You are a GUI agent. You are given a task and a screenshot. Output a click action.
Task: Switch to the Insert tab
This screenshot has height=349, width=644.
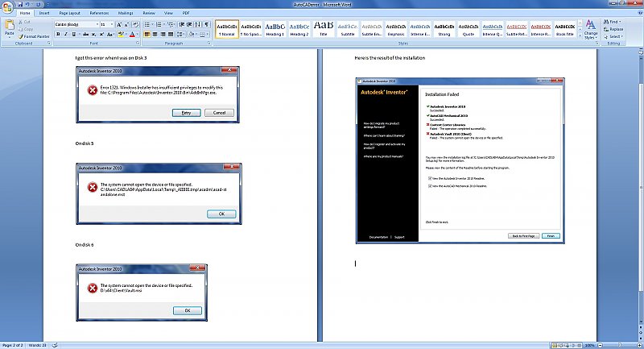(x=44, y=13)
